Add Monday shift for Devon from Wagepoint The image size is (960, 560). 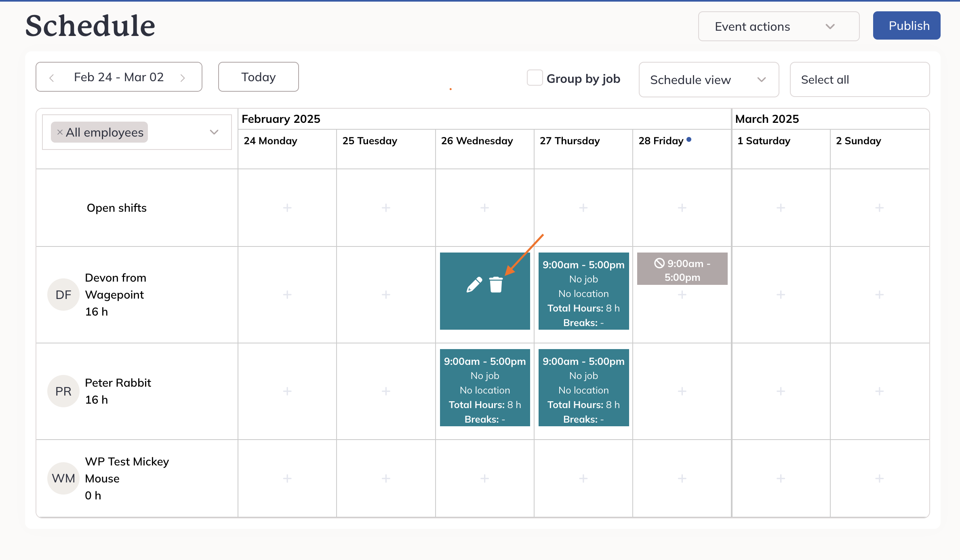(287, 295)
